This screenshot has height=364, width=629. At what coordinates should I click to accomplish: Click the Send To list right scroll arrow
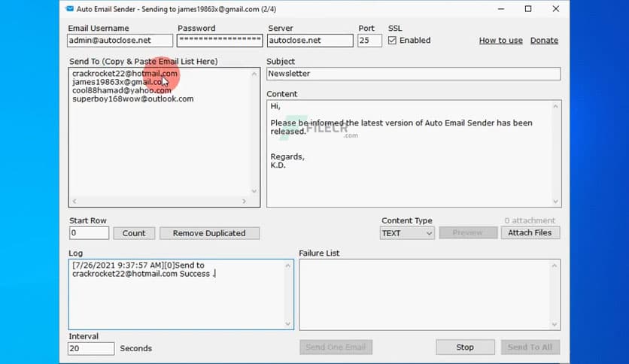(x=244, y=202)
